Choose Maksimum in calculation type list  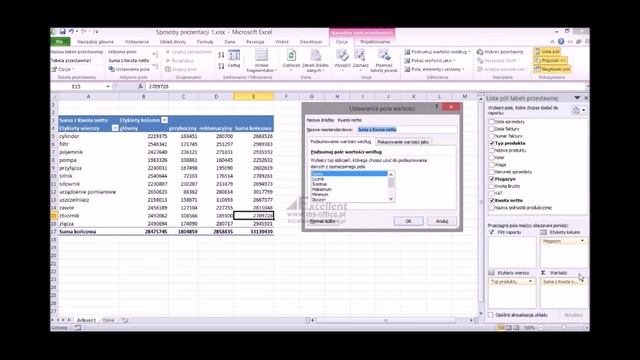[x=322, y=189]
